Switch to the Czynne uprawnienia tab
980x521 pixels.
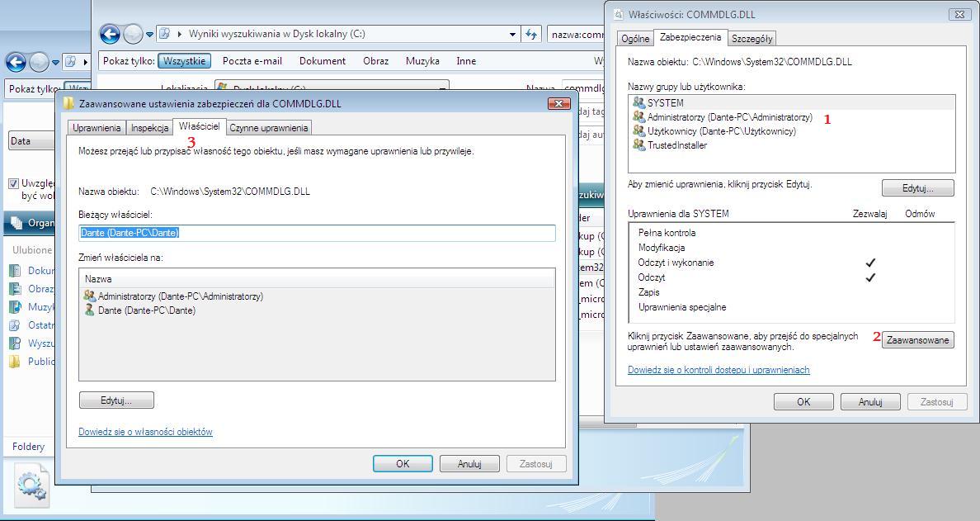coord(268,128)
